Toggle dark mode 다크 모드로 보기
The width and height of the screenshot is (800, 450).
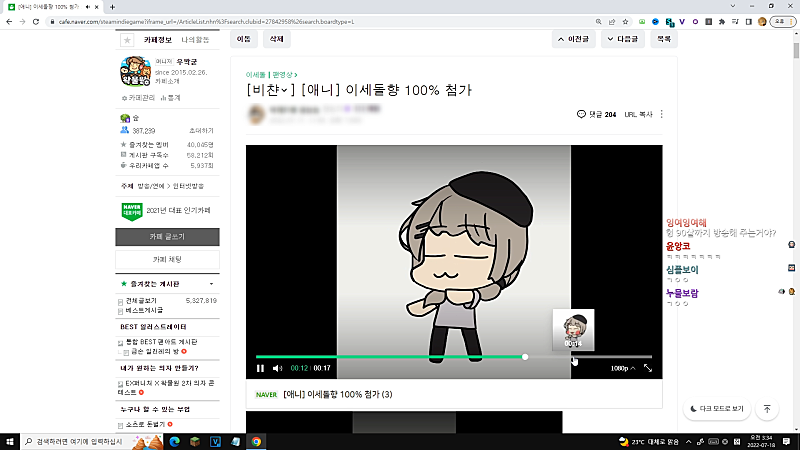pos(717,409)
